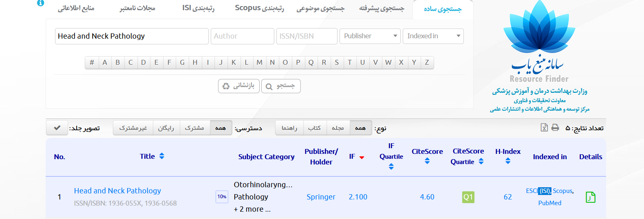The height and width of the screenshot is (219, 644).
Task: Click the 10% badge next to journal title
Action: 222,197
